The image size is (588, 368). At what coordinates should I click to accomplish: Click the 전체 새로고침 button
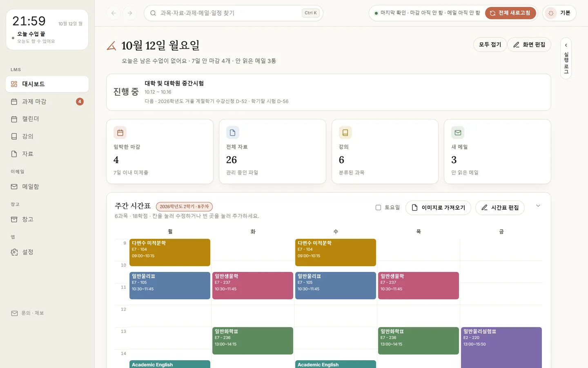[x=510, y=13]
